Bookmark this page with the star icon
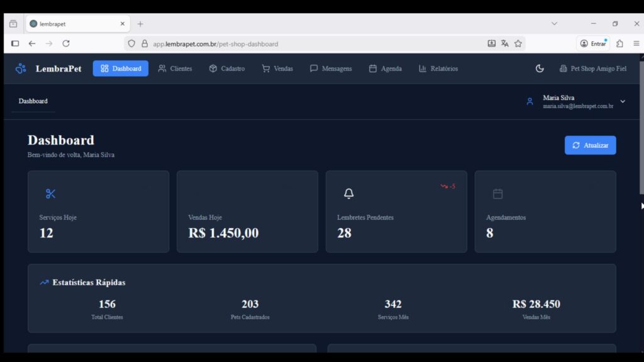The height and width of the screenshot is (362, 644). [x=518, y=43]
